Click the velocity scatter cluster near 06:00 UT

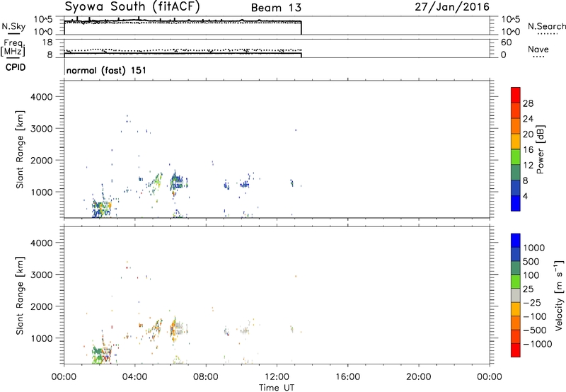[178, 328]
